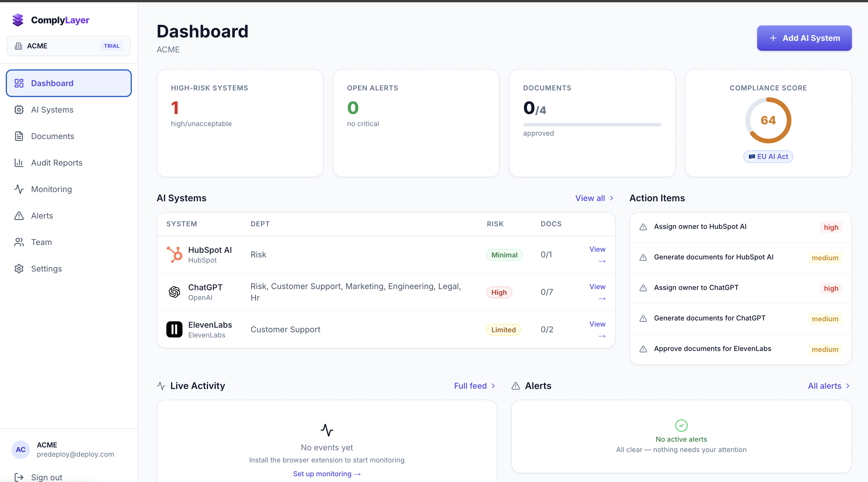Click the ComplyLayer logo icon
Viewport: 868px width, 482px height.
(x=18, y=20)
